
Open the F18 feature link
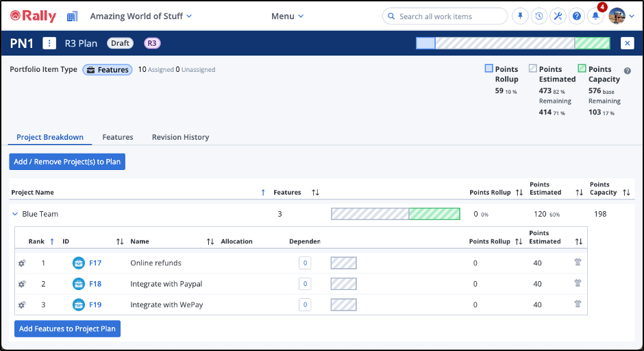pos(95,284)
